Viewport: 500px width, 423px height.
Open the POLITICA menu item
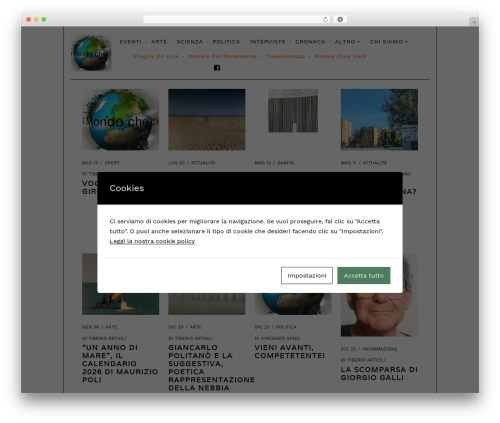click(226, 42)
